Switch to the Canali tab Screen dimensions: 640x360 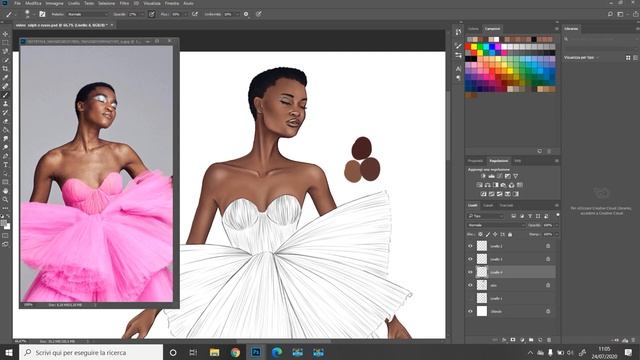[x=488, y=205]
